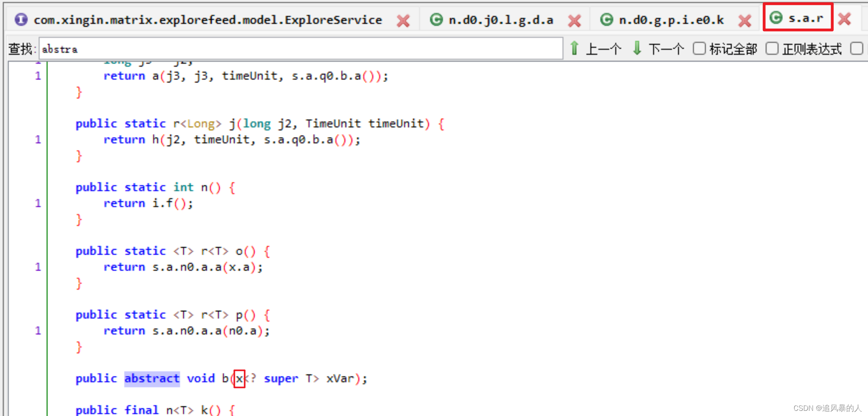Click 'return s.a.n0.a.a(x.a);' line
Viewport: 868px width, 416px height.
tap(183, 267)
